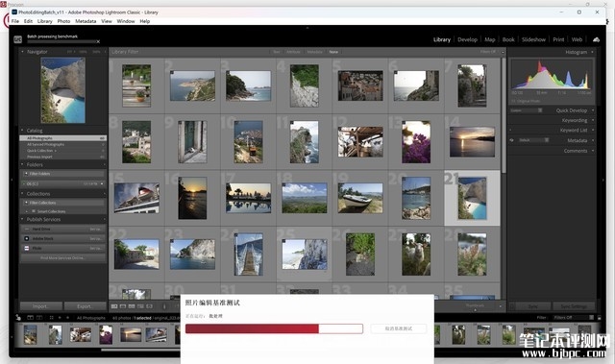Open the Library menu
Viewport: 615px width, 364px height.
tap(45, 21)
